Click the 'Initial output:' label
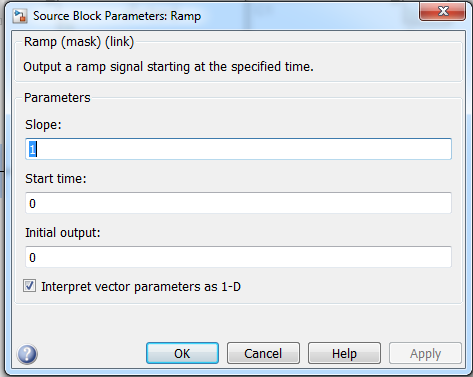 click(x=63, y=233)
